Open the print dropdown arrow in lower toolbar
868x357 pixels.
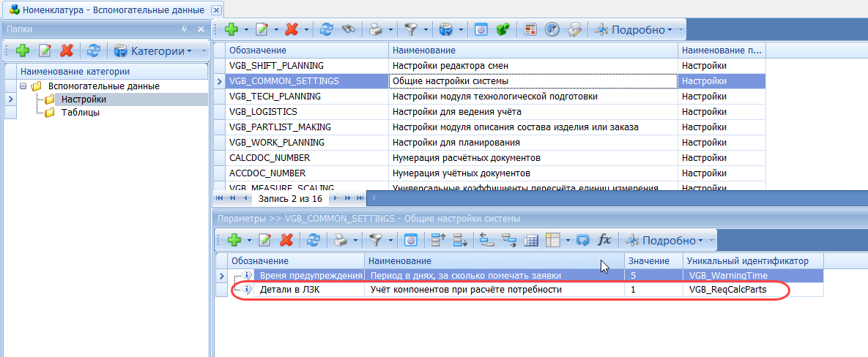click(x=355, y=240)
